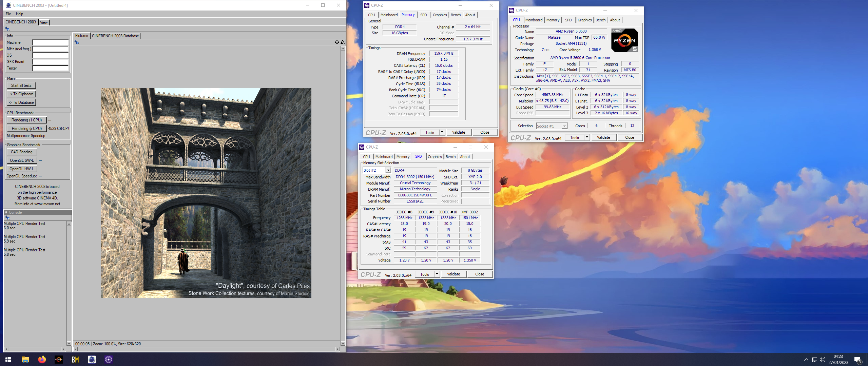The height and width of the screenshot is (366, 868).
Task: Click the 1597.3 MHz DRAM Frequency value
Action: [x=444, y=53]
